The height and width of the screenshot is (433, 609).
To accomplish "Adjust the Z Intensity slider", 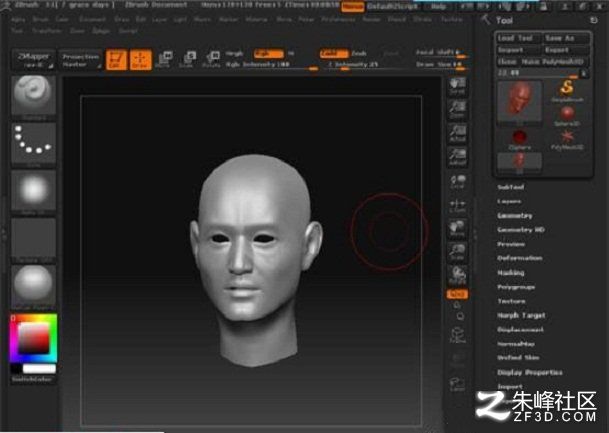I will 365,65.
